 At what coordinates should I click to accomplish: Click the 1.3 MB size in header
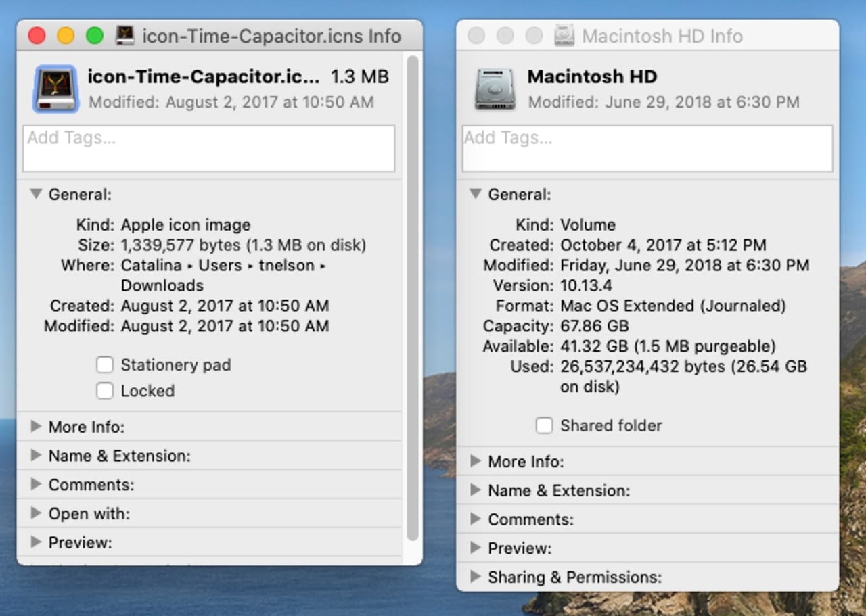pyautogui.click(x=360, y=77)
